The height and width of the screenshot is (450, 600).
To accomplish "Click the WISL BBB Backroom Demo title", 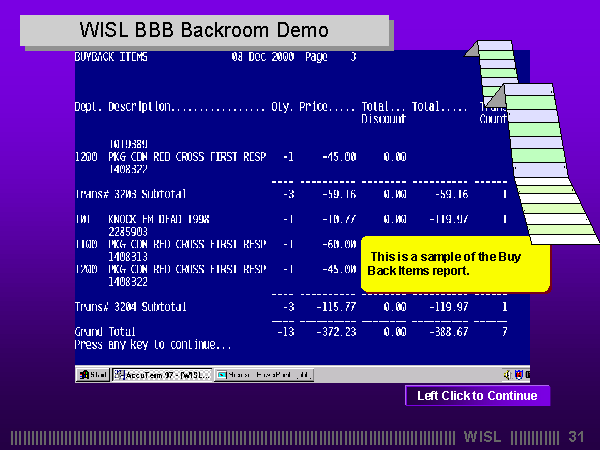I will click(x=203, y=31).
